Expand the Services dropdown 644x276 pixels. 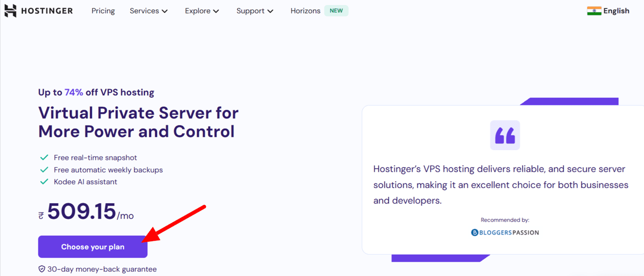pyautogui.click(x=148, y=10)
